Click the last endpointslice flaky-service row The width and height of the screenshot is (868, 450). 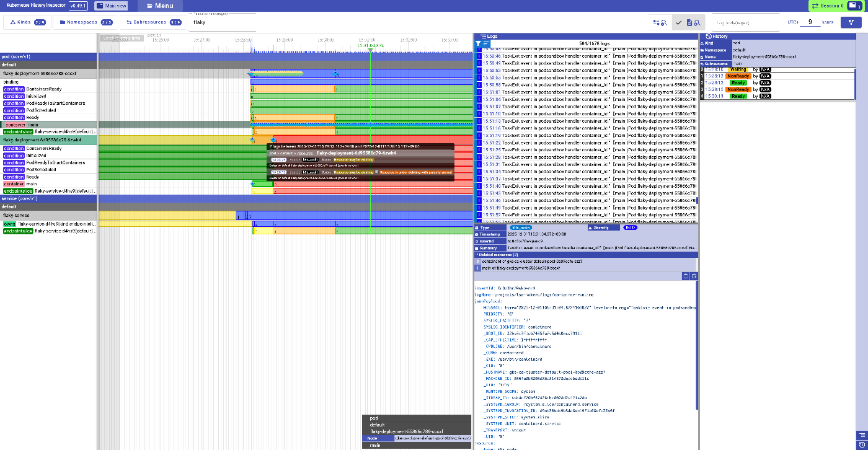(x=49, y=231)
